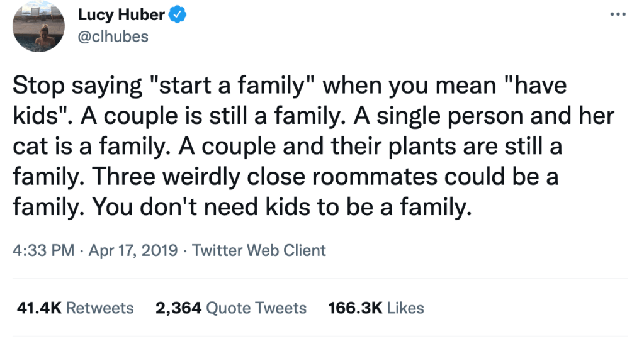
Task: Open the @clhubes handle link
Action: (112, 36)
